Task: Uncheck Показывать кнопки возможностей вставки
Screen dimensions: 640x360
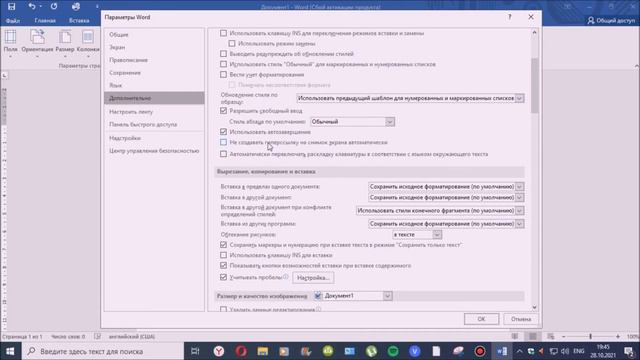Action: (223, 265)
